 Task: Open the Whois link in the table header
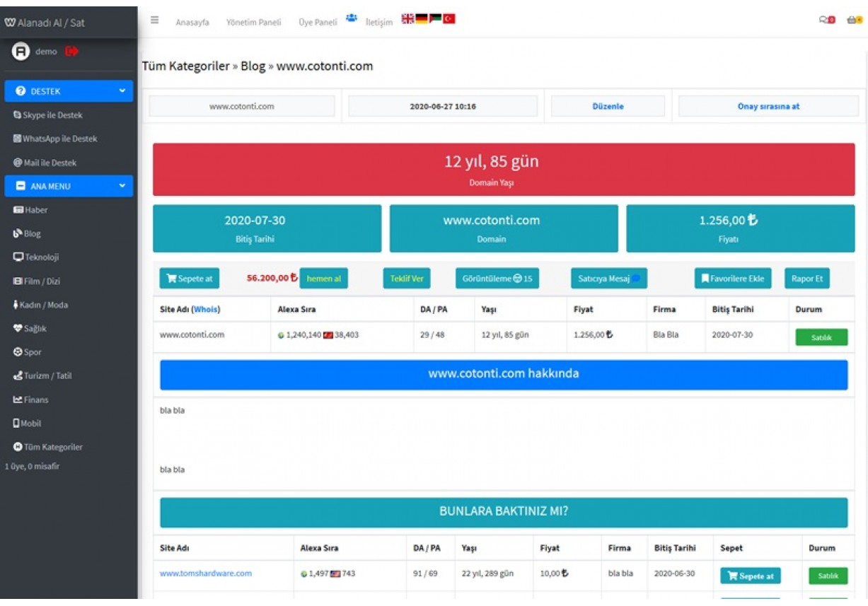tap(206, 310)
